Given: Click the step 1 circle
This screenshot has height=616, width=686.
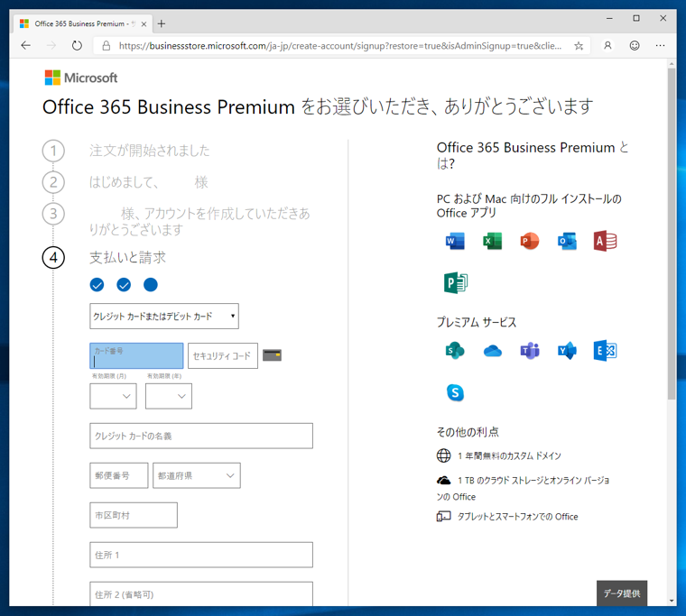Looking at the screenshot, I should click(x=53, y=151).
